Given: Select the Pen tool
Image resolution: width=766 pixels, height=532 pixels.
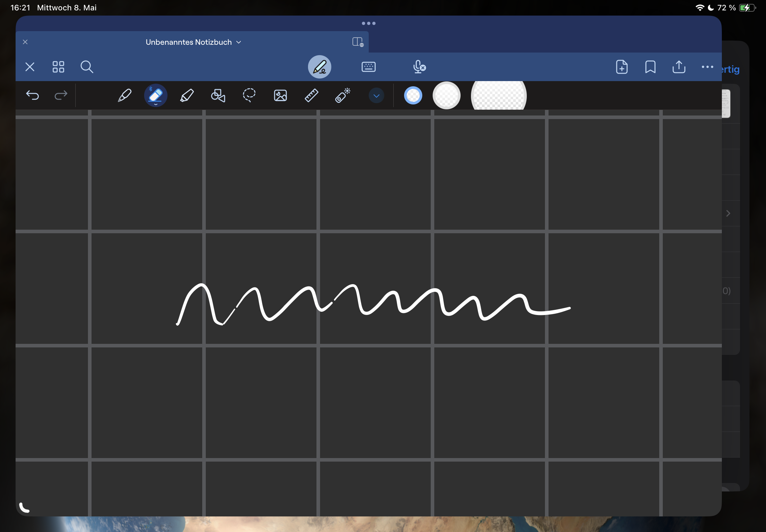Looking at the screenshot, I should point(124,96).
